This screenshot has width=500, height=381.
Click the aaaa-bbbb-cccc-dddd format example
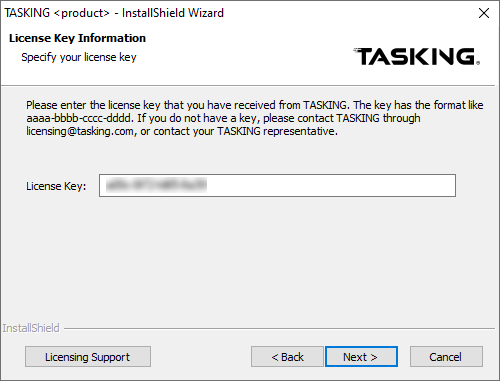point(79,118)
